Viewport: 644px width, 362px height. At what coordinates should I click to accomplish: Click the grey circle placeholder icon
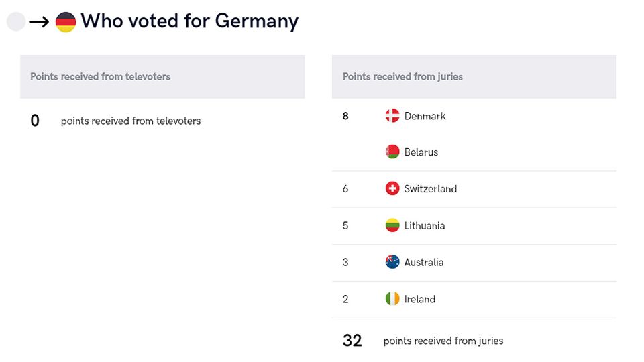[x=16, y=22]
